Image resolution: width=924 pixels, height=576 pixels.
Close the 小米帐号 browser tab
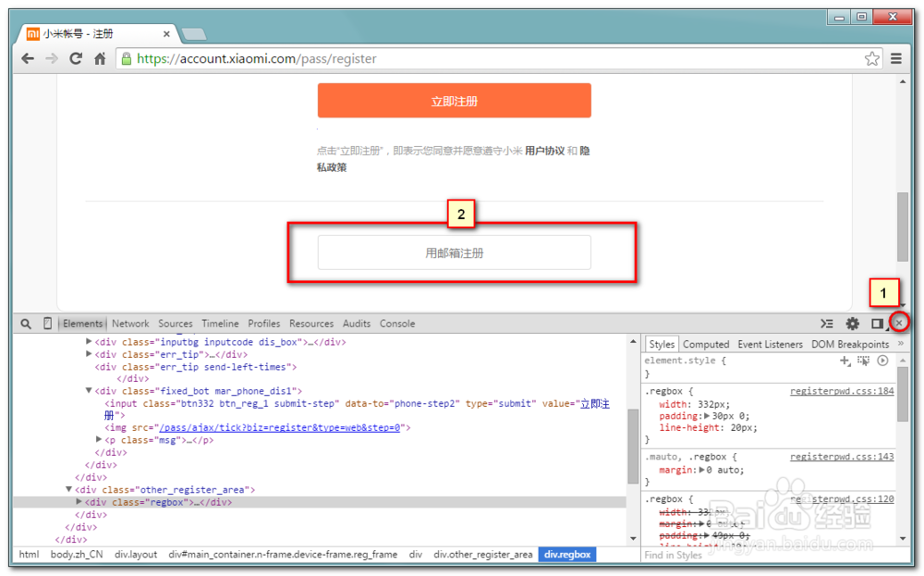tap(166, 34)
